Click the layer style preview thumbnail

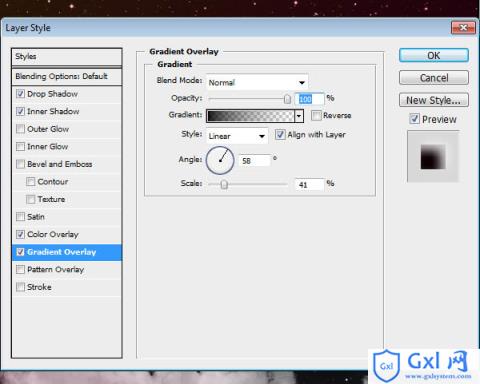point(433,156)
